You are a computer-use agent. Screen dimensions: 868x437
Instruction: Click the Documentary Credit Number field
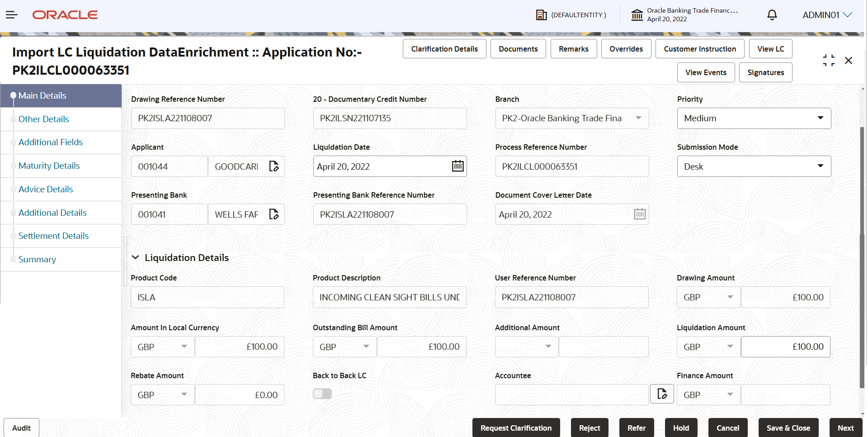[x=390, y=119]
